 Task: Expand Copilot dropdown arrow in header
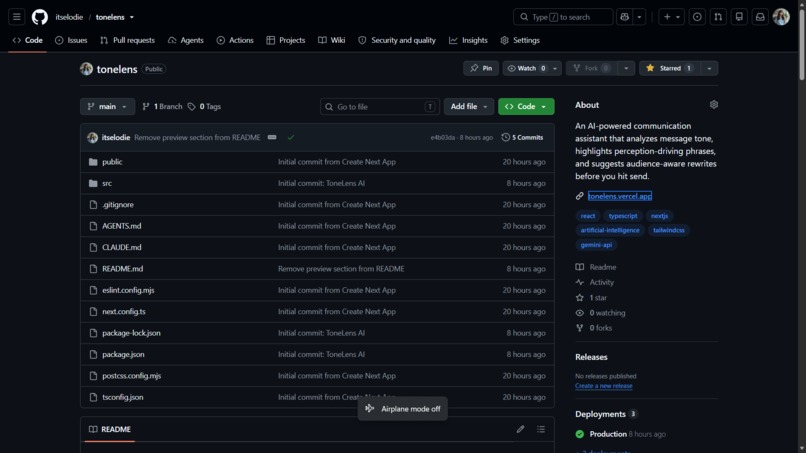coord(639,17)
